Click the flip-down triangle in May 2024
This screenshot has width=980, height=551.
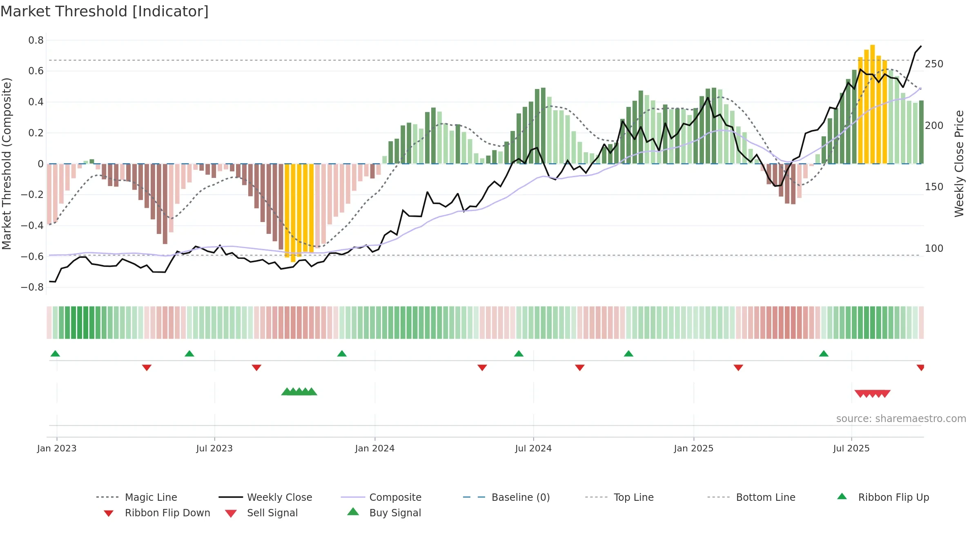pyautogui.click(x=482, y=368)
